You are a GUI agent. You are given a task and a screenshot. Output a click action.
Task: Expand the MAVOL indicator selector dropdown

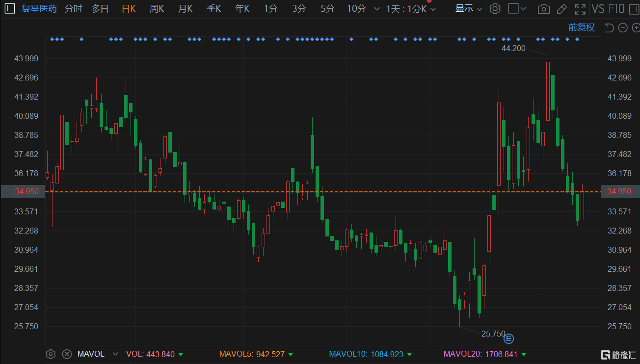(116, 354)
